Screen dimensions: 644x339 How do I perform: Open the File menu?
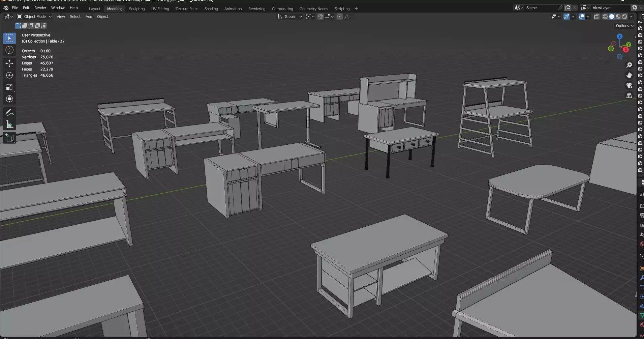click(15, 8)
